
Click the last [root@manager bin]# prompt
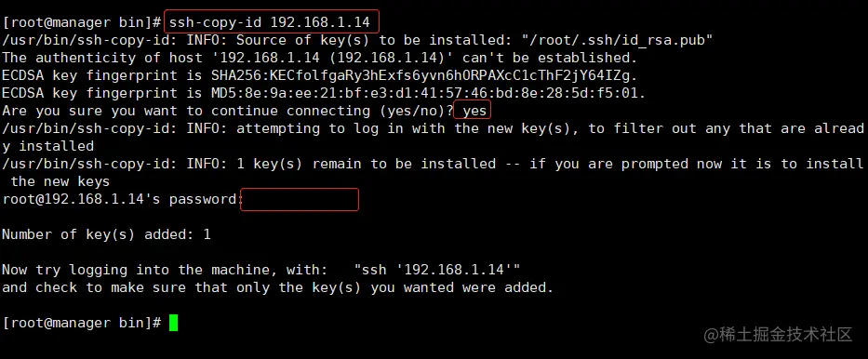click(81, 323)
